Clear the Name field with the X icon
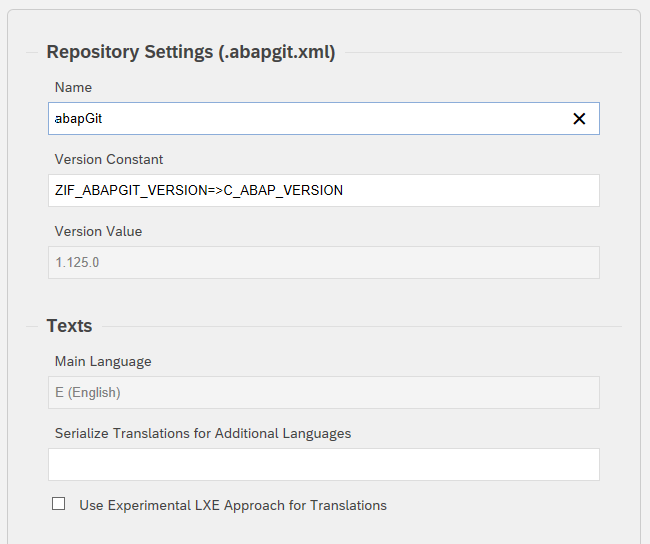The height and width of the screenshot is (544, 650). [x=579, y=119]
